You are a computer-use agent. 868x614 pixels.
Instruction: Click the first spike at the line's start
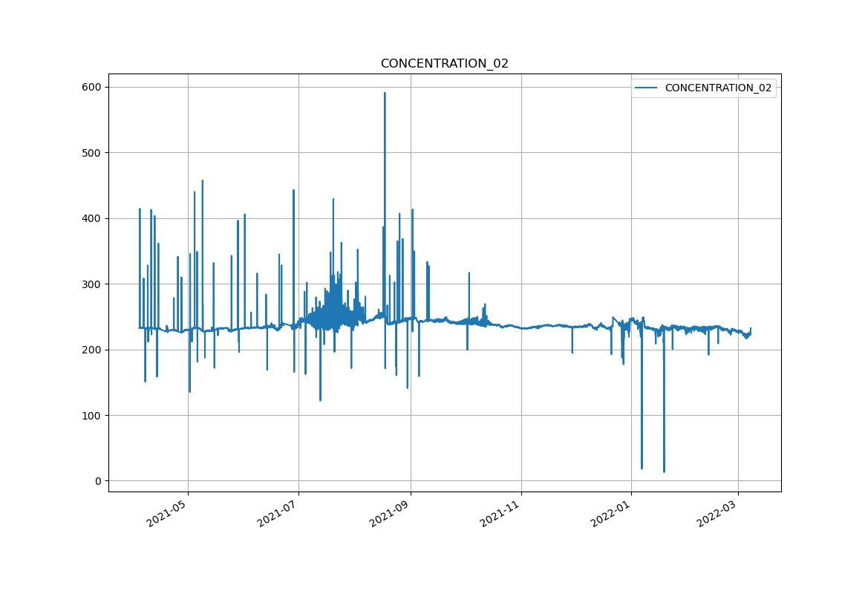140,210
